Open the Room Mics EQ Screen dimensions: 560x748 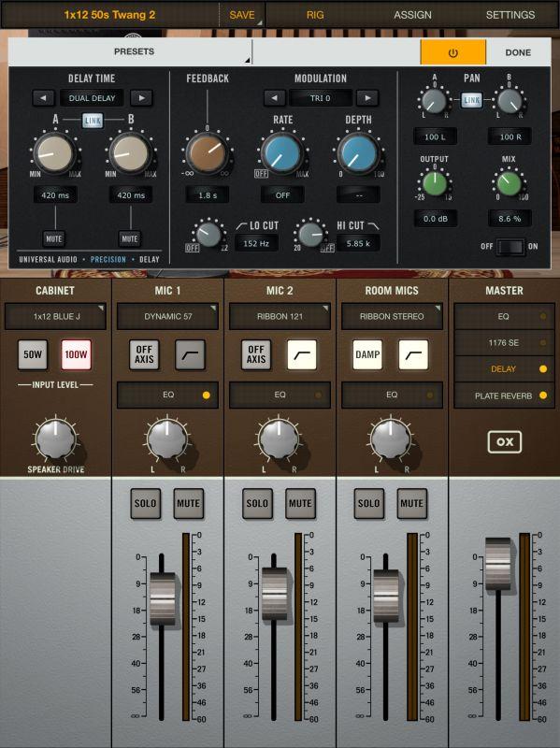392,395
